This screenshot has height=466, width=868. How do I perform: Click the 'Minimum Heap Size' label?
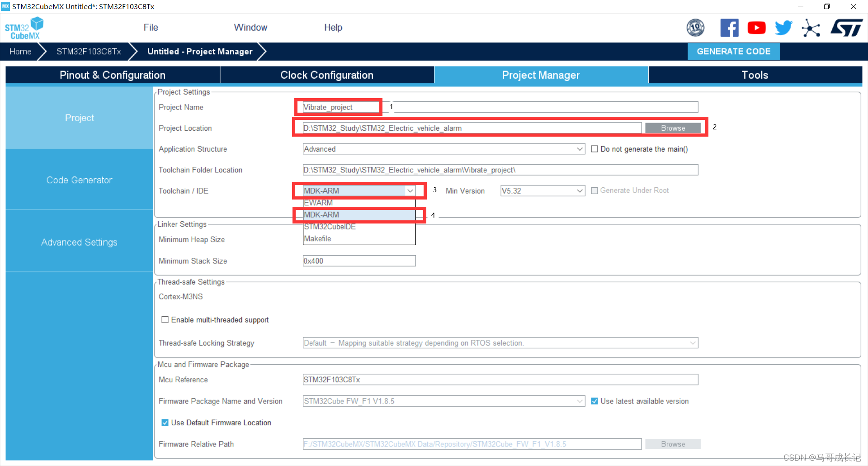click(192, 239)
